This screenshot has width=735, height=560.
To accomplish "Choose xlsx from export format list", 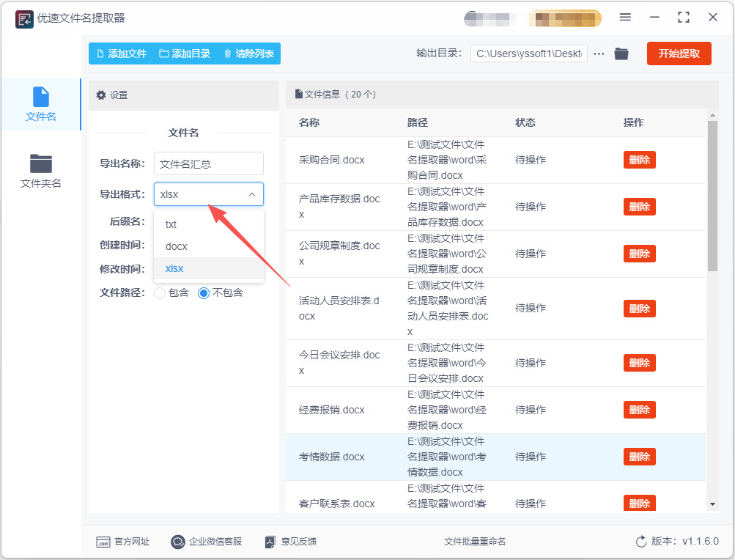I will point(209,268).
